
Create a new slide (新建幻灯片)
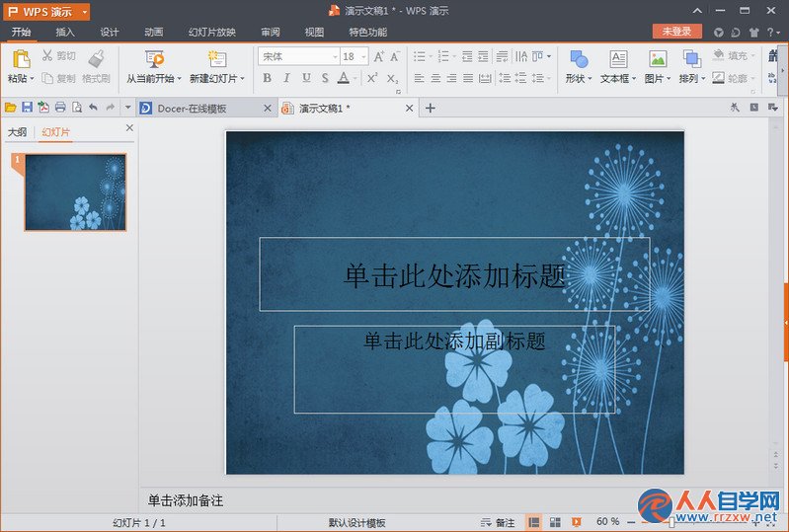[217, 66]
